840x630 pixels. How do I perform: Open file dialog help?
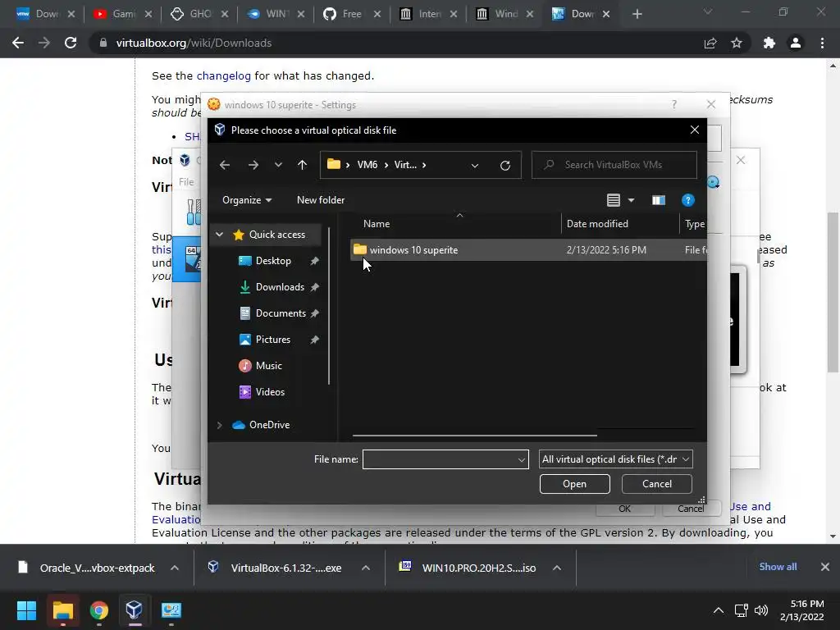click(x=688, y=200)
